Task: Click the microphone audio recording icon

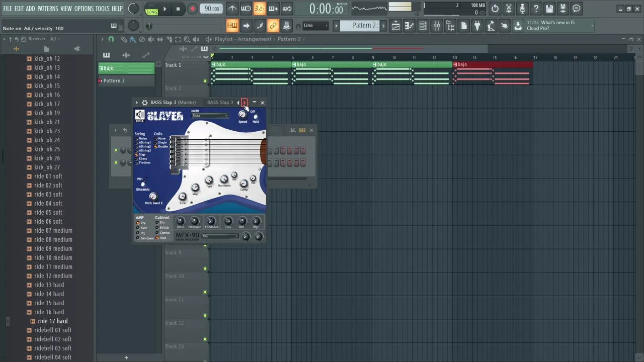Action: click(x=522, y=9)
